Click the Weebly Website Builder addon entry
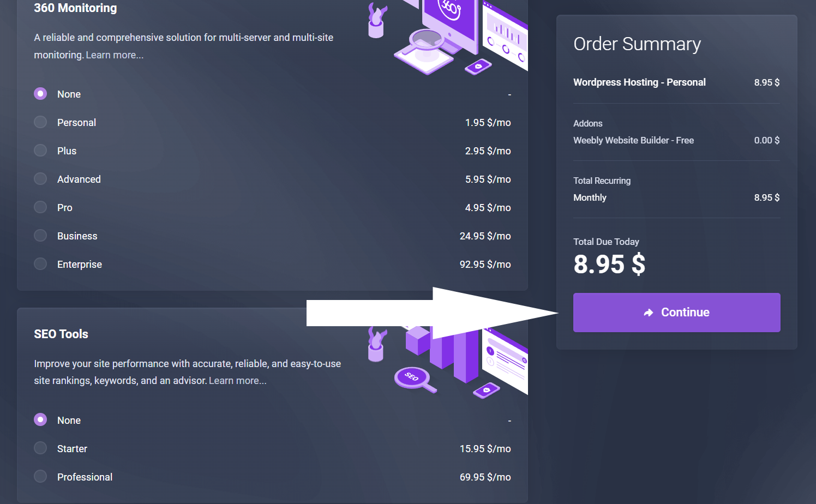 [633, 140]
